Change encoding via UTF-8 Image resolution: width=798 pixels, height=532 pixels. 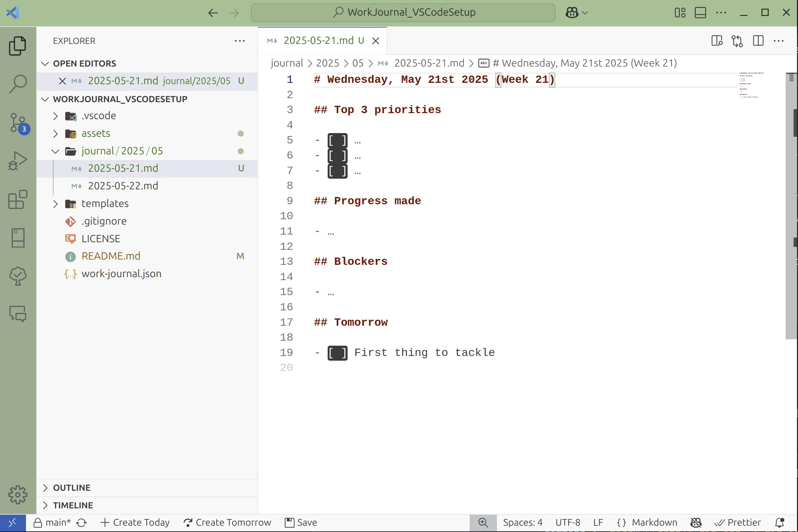567,523
